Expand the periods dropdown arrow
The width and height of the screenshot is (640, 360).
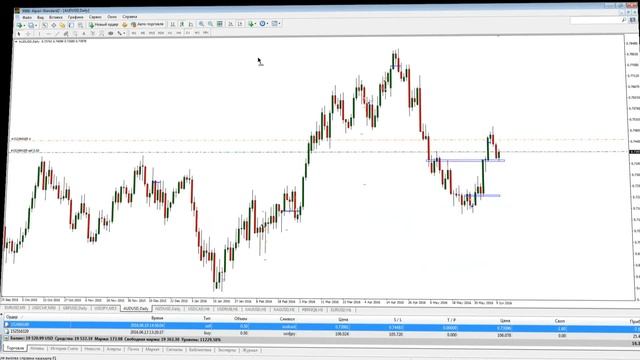pos(267,24)
